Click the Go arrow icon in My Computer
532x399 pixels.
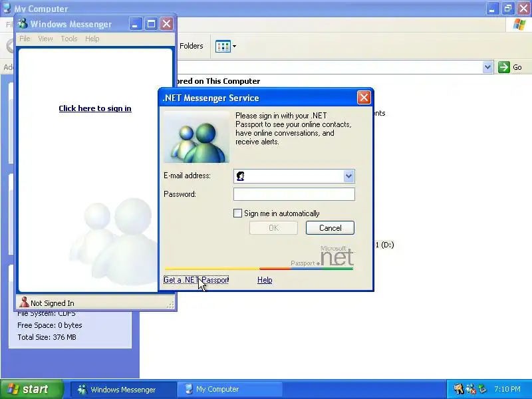pyautogui.click(x=504, y=67)
